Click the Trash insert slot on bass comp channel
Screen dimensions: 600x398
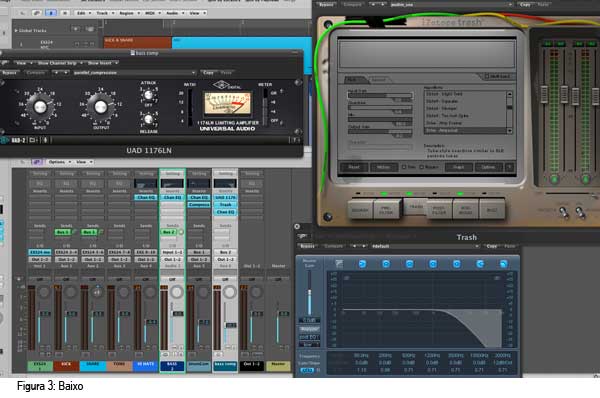coord(225,205)
